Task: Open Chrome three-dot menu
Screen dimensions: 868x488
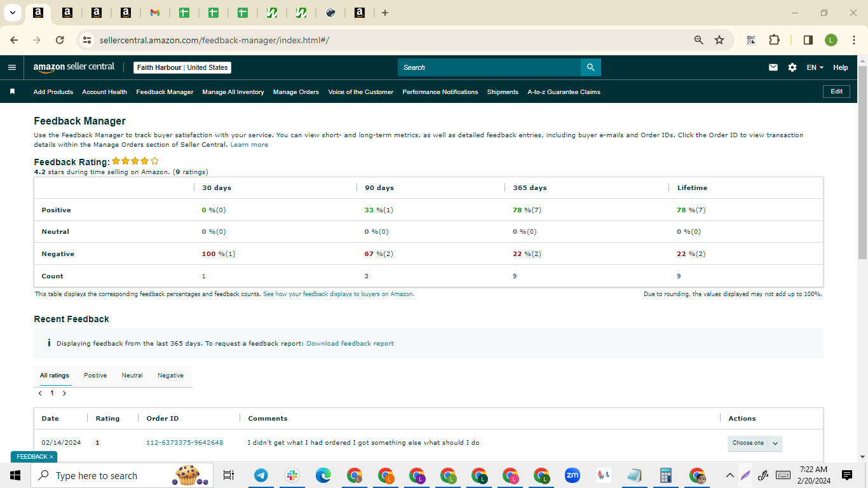Action: tap(853, 40)
